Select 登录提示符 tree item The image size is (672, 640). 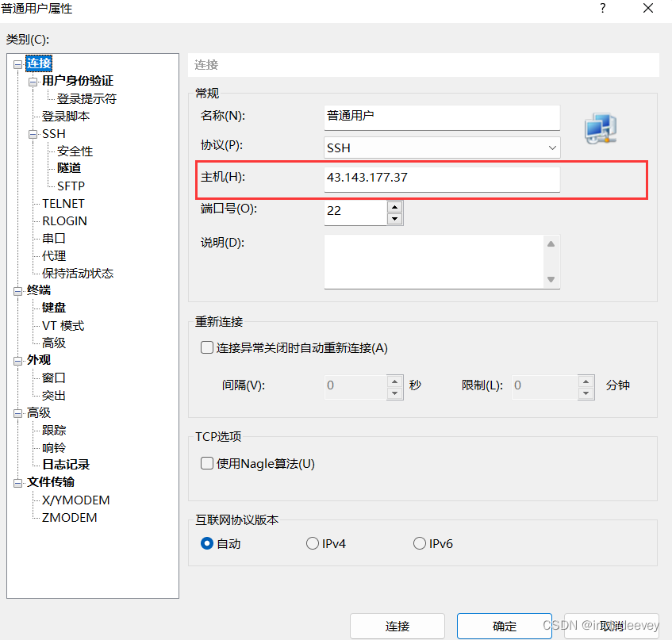click(x=86, y=98)
